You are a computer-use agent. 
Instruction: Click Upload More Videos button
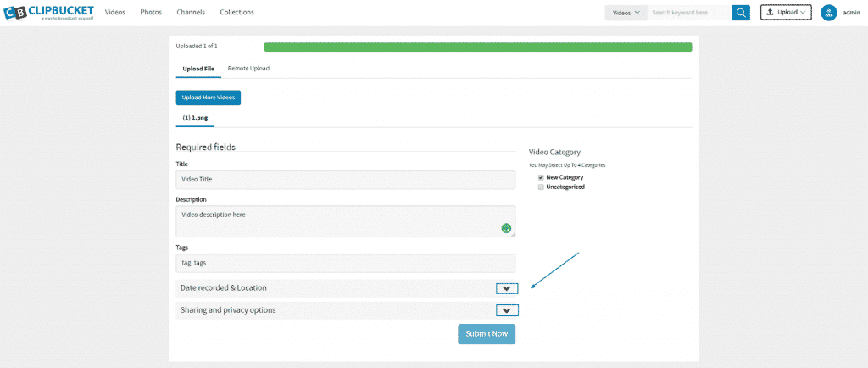point(209,98)
